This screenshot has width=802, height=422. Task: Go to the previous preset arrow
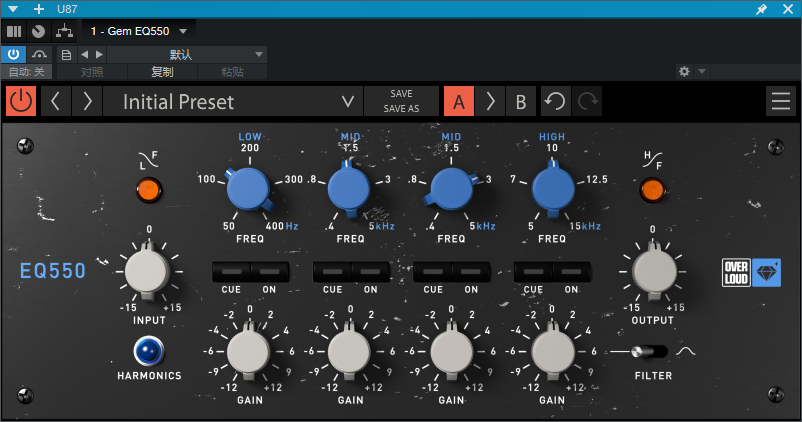(56, 101)
